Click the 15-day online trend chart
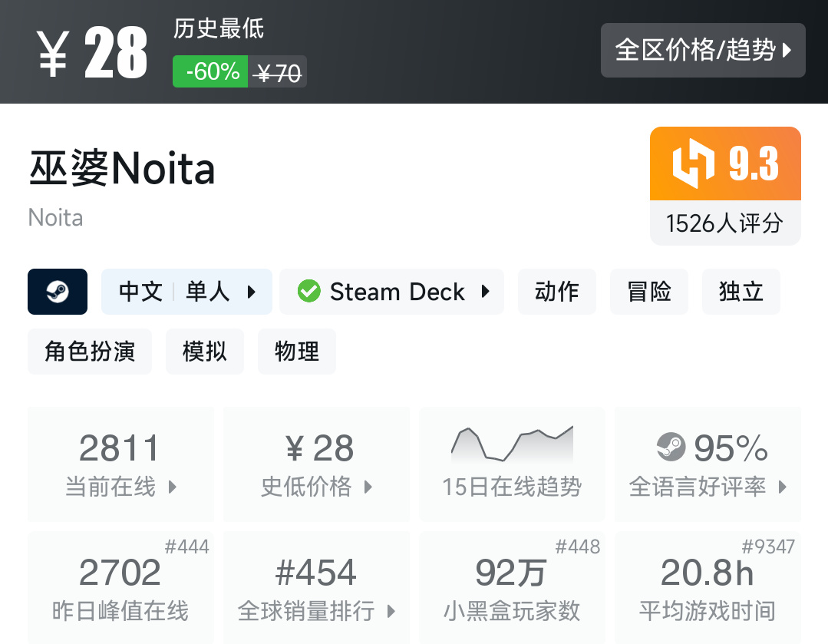828x644 pixels. coord(512,444)
